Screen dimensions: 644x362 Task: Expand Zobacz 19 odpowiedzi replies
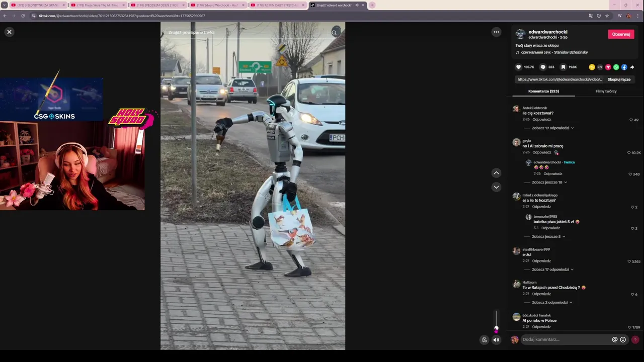point(553,128)
